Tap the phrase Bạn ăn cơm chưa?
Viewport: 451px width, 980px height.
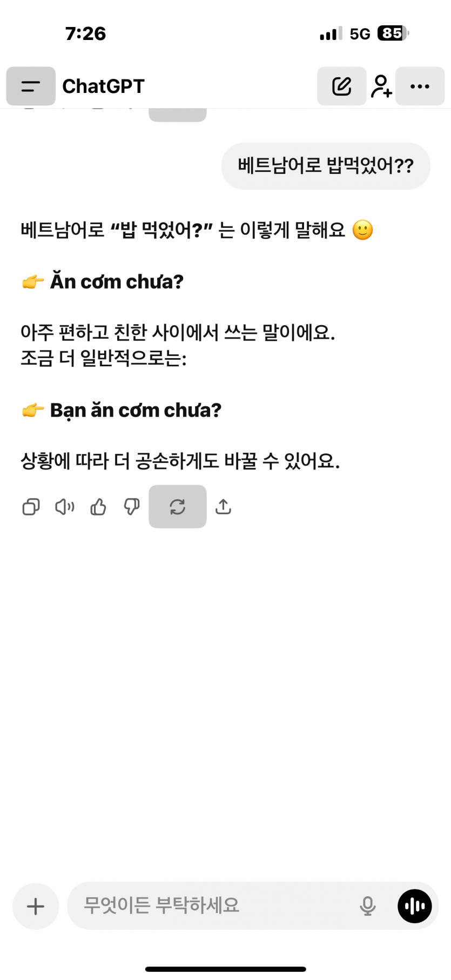coord(136,410)
